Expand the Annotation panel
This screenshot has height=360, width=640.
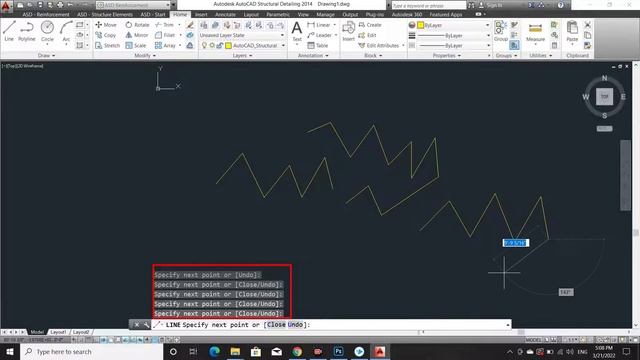point(313,56)
